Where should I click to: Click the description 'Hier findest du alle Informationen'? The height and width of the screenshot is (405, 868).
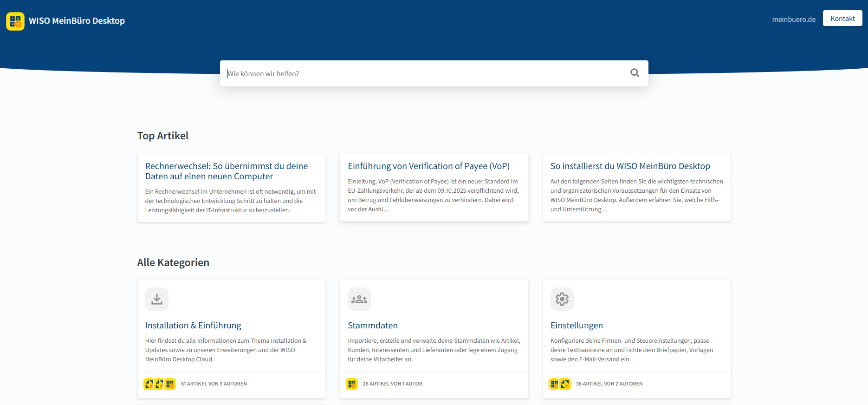[x=226, y=350]
